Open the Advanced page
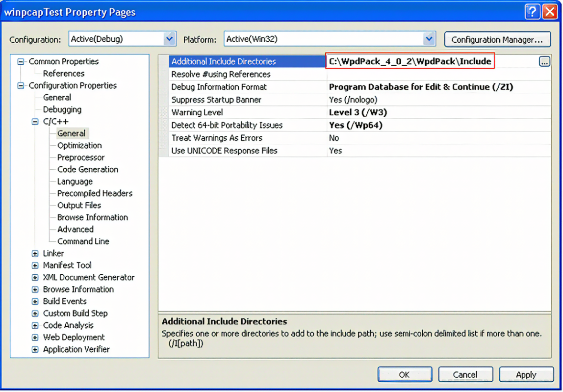The height and width of the screenshot is (392, 563). click(75, 229)
